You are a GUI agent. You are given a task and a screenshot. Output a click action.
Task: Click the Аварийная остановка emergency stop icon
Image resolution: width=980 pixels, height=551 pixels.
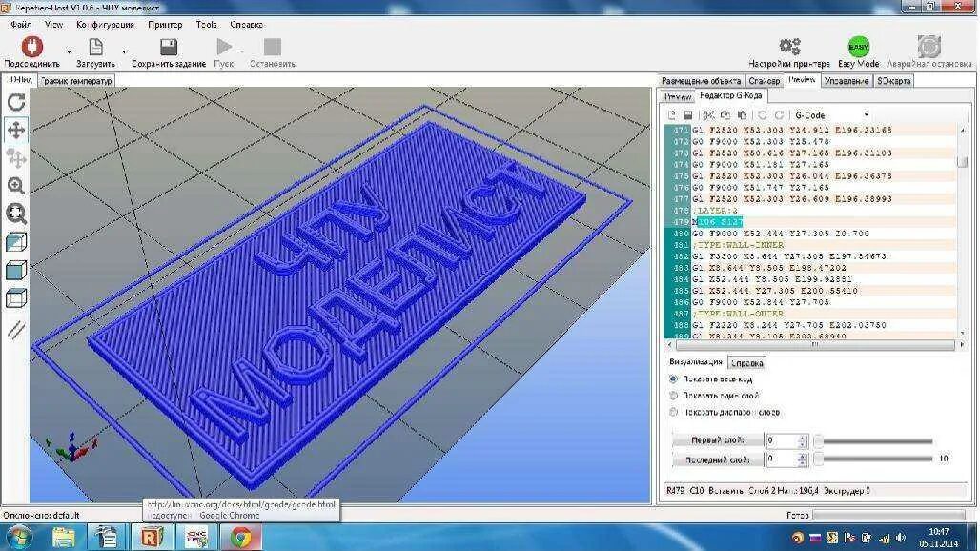click(x=929, y=47)
